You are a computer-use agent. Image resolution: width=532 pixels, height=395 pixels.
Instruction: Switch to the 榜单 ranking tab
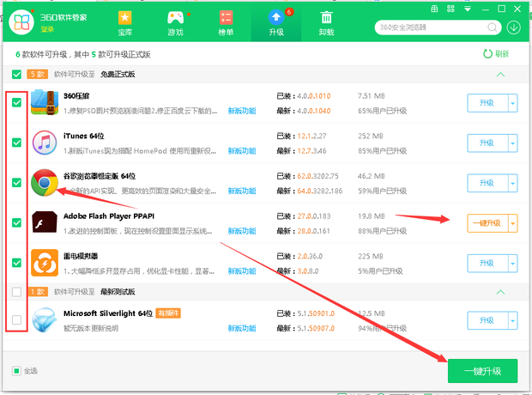pyautogui.click(x=226, y=23)
